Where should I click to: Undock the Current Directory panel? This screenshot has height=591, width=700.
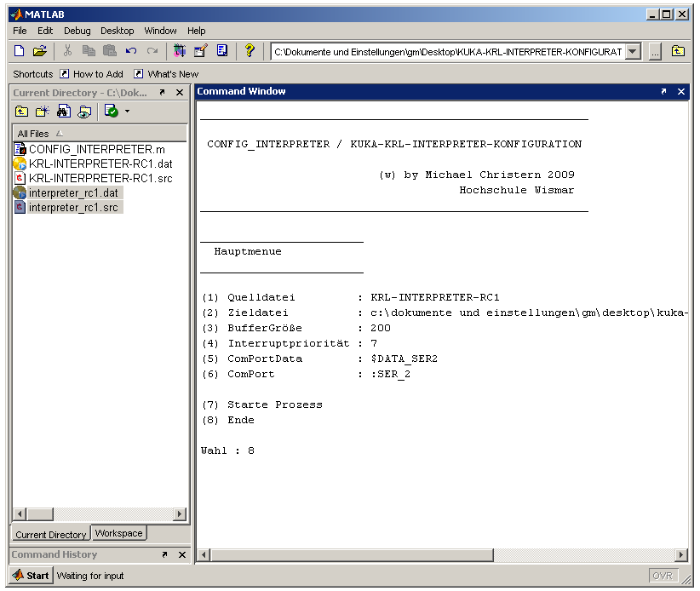[162, 93]
